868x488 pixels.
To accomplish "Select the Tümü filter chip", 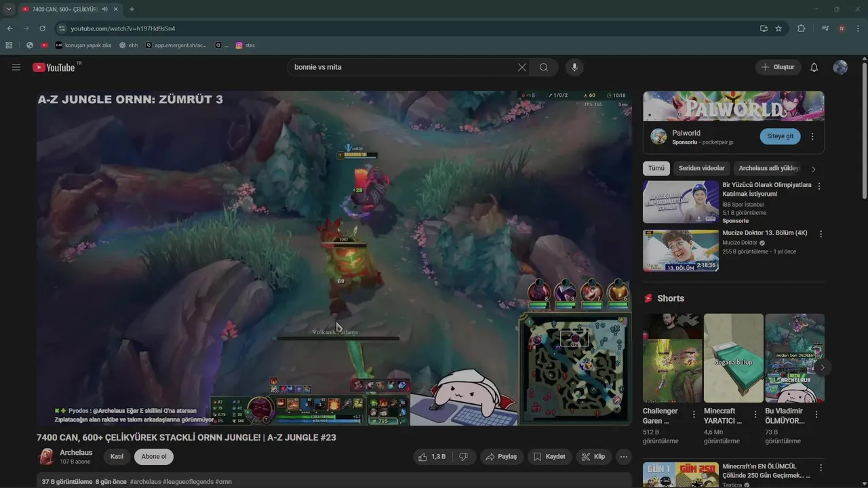I will [656, 168].
